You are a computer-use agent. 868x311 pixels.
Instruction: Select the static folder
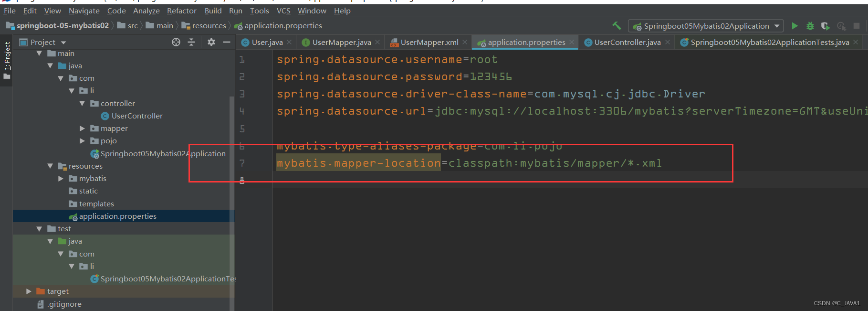click(x=83, y=191)
